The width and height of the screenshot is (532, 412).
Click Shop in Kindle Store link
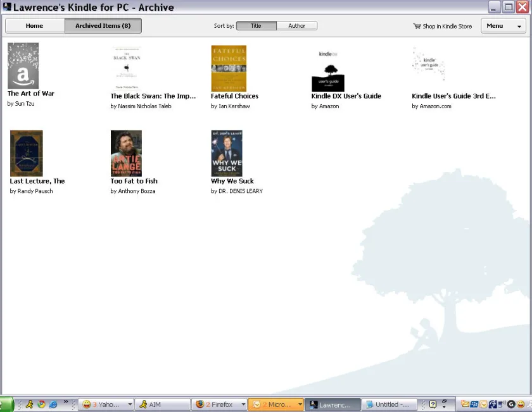pyautogui.click(x=443, y=26)
